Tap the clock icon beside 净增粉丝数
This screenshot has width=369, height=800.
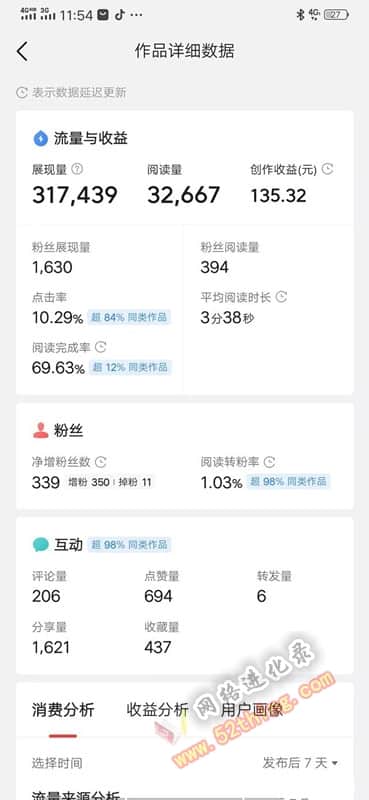click(101, 462)
